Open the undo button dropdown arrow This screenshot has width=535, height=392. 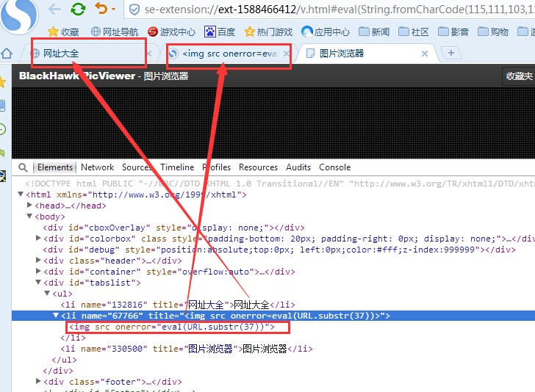point(114,10)
